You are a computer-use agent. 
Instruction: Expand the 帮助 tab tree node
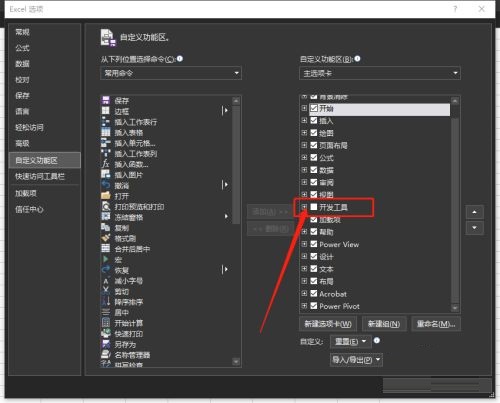coord(304,231)
